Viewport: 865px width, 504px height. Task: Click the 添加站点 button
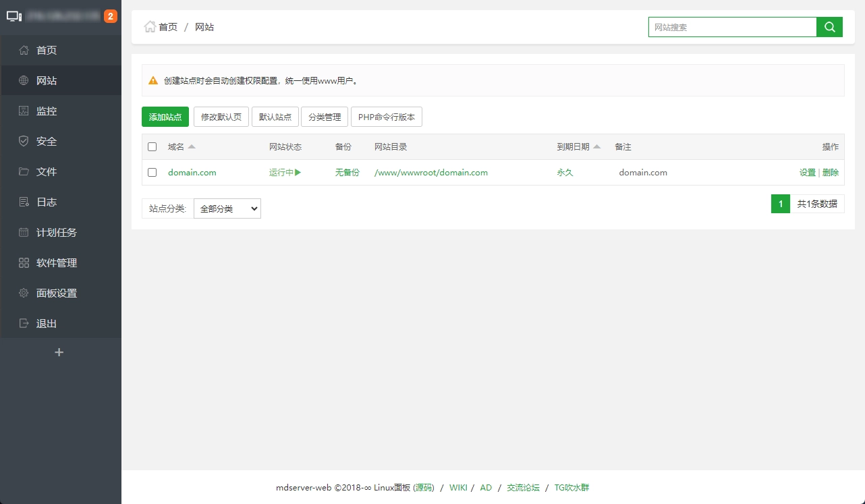point(165,116)
